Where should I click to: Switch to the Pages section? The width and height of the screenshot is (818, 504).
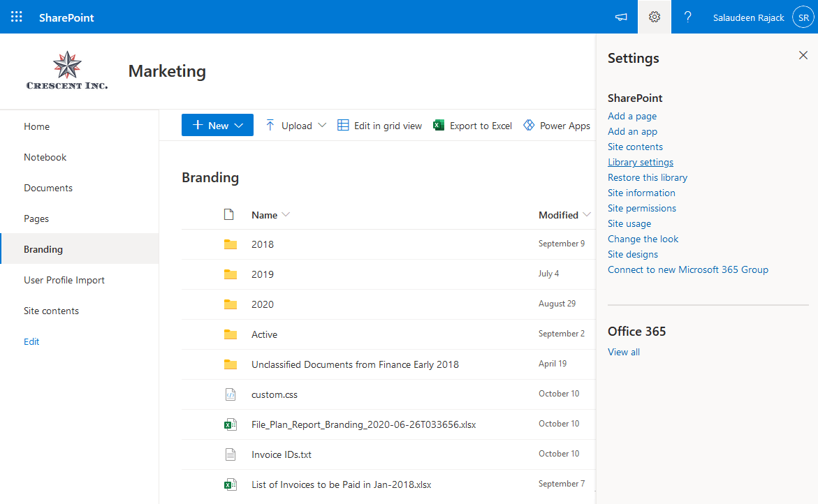(36, 218)
